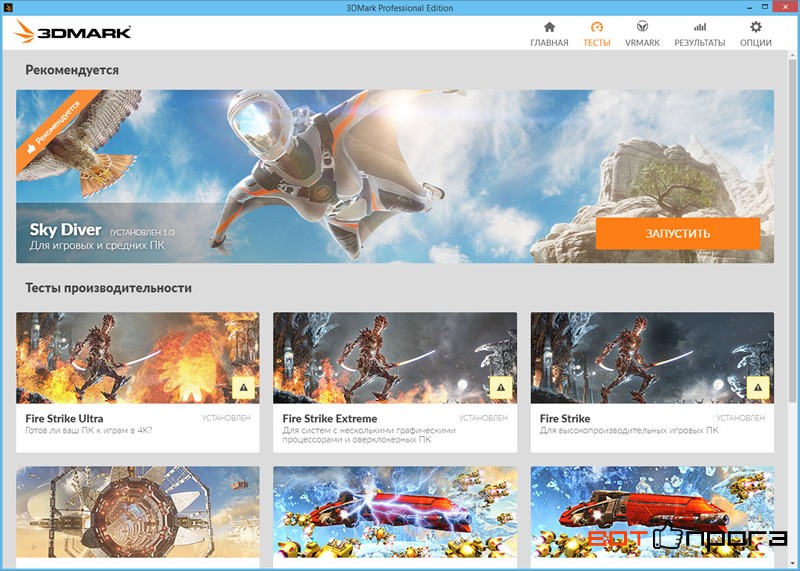Click the scrollbar down arrow
The height and width of the screenshot is (571, 800).
point(792,564)
